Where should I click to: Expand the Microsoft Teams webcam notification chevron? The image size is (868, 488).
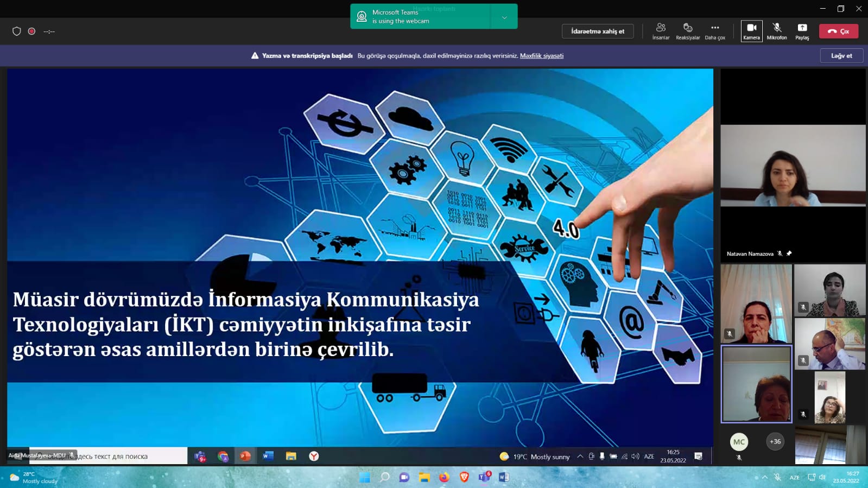[x=504, y=17]
